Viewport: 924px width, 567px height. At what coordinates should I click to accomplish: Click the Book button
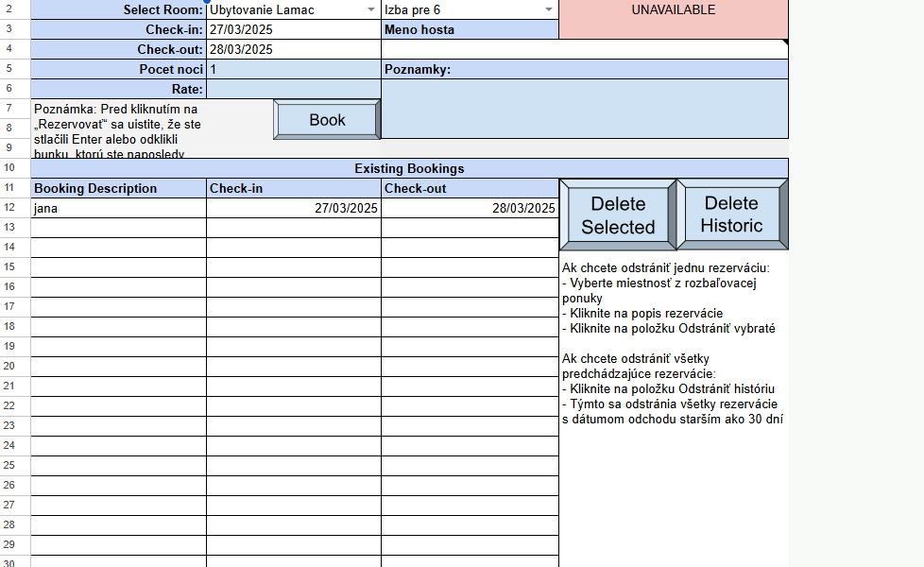tap(327, 120)
